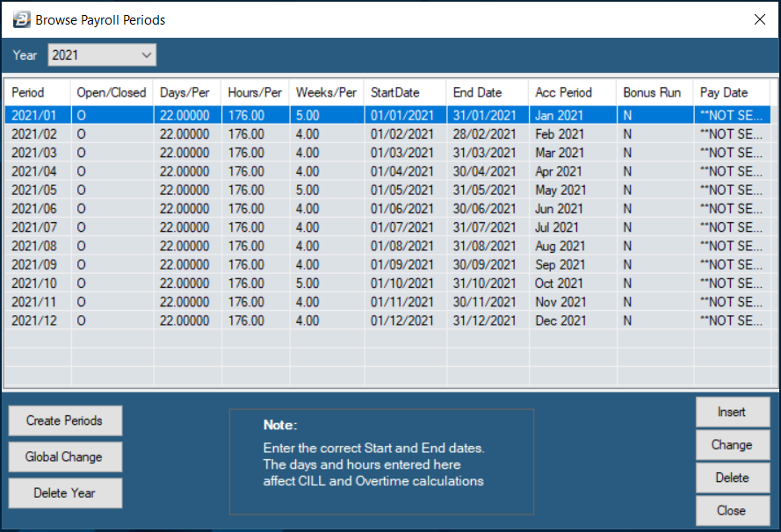Select period row 2021/04
The image size is (781, 532).
pos(387,171)
